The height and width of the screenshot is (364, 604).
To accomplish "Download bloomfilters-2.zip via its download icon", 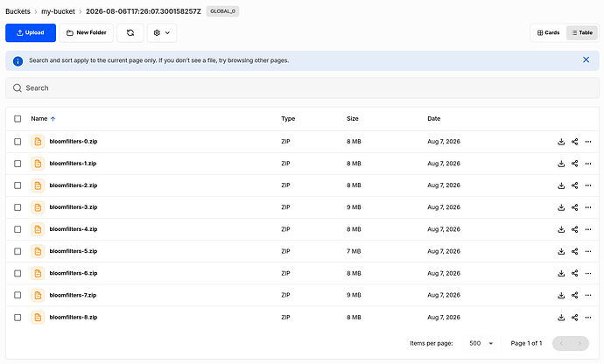I will tap(561, 185).
